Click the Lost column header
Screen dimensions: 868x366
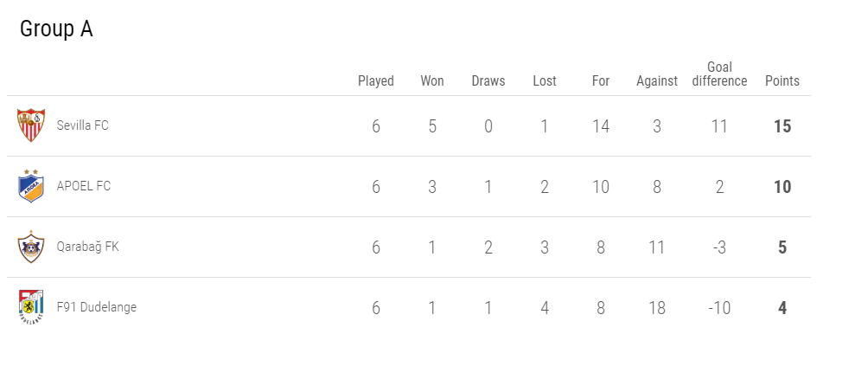(545, 81)
